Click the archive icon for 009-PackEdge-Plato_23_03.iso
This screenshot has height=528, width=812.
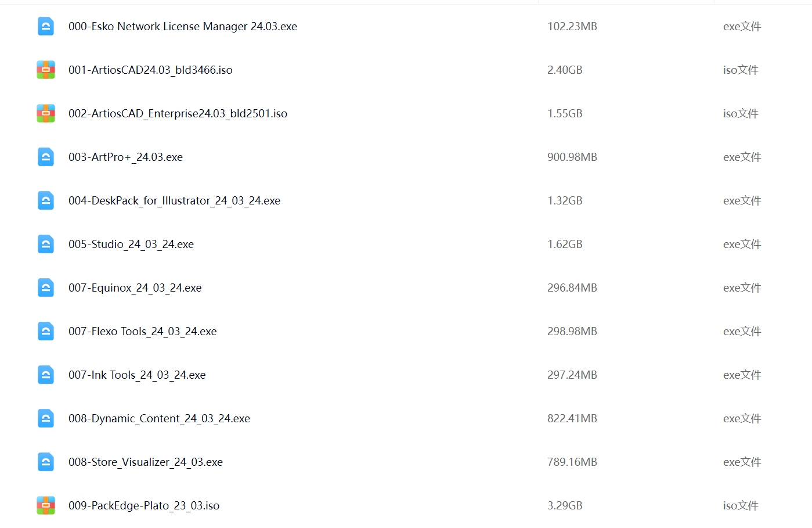coord(46,505)
